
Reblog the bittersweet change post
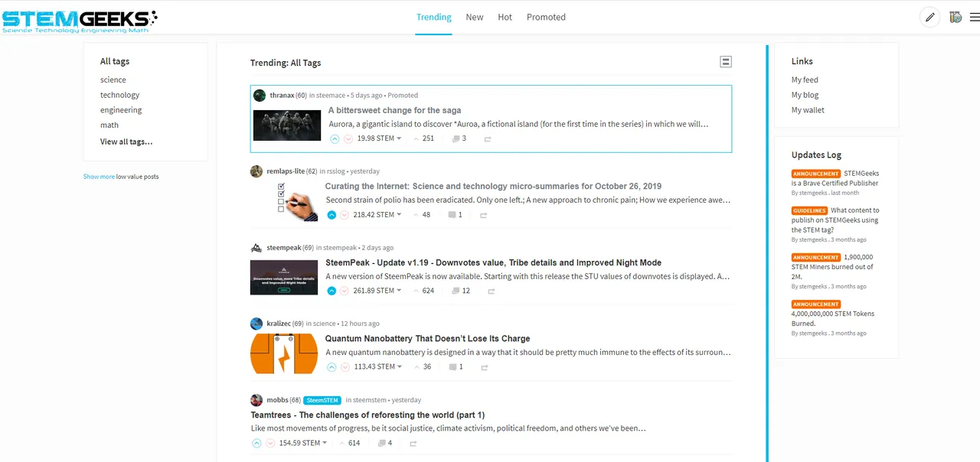(487, 138)
